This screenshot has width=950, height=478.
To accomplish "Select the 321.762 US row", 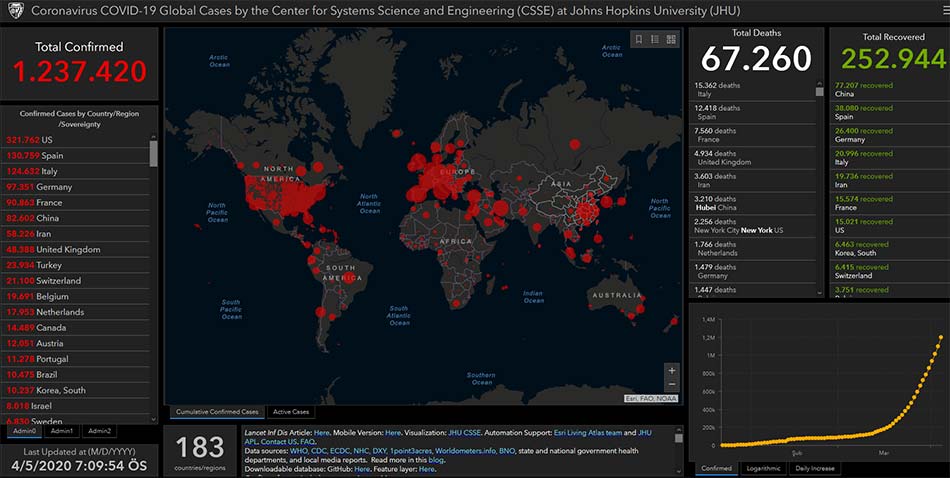I will tap(75, 140).
